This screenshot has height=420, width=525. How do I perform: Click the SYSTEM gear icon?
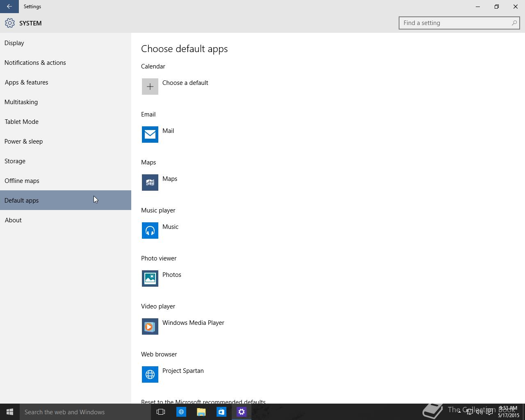[x=10, y=23]
